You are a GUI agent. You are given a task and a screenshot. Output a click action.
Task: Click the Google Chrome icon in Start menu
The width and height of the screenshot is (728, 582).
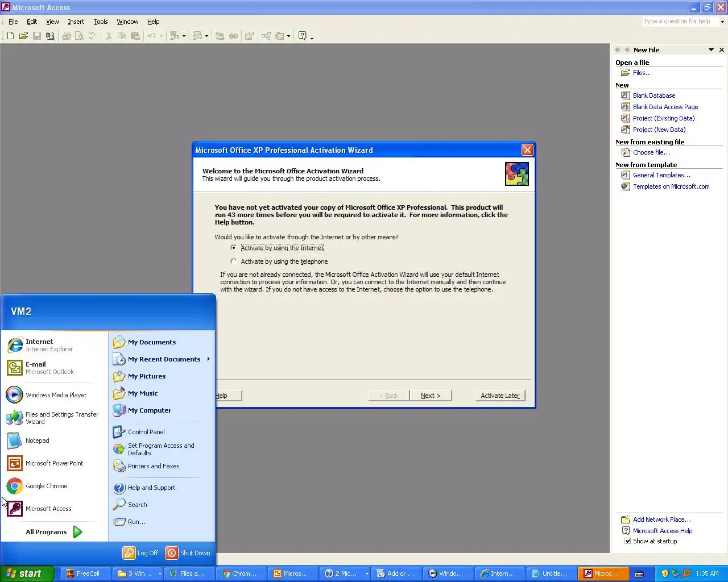point(15,486)
